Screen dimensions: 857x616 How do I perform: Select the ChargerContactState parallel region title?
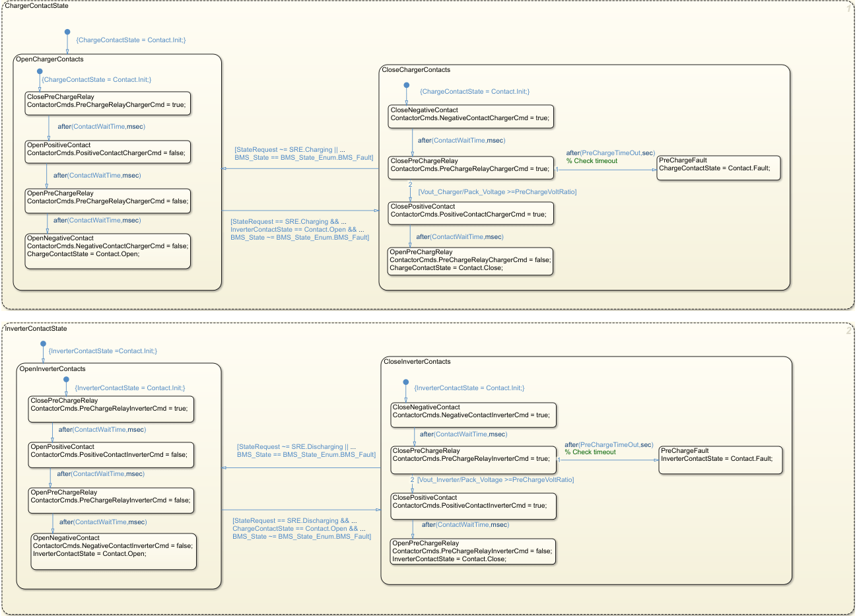pyautogui.click(x=36, y=6)
